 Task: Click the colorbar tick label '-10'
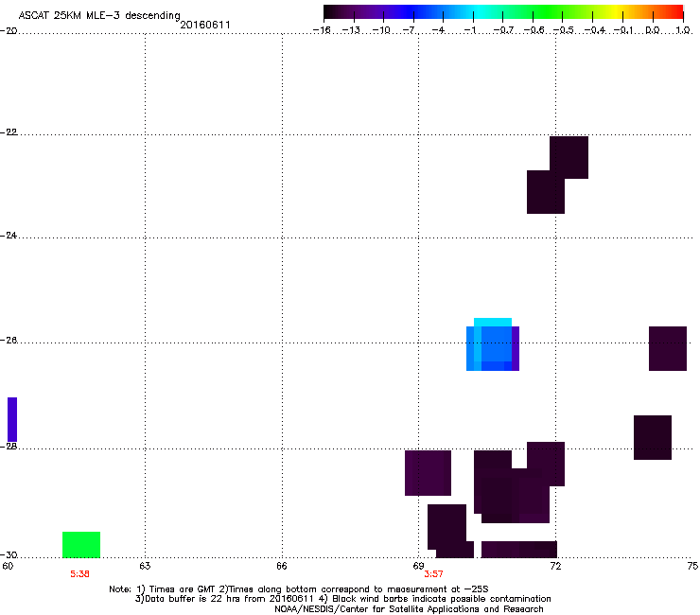click(382, 30)
